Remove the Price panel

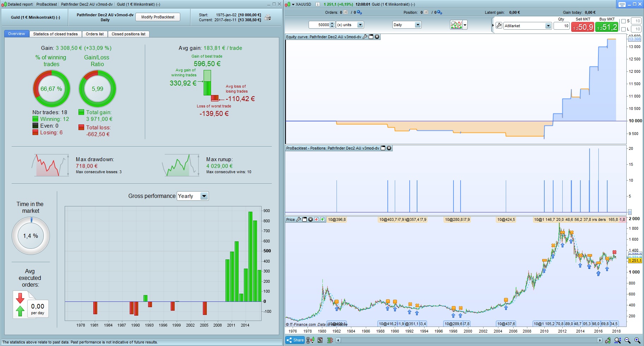pyautogui.click(x=310, y=219)
